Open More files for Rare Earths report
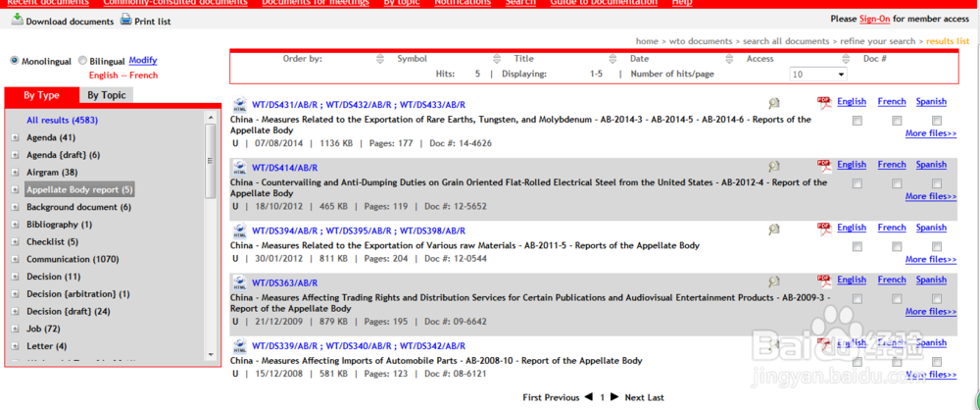The width and height of the screenshot is (980, 410). pyautogui.click(x=931, y=132)
